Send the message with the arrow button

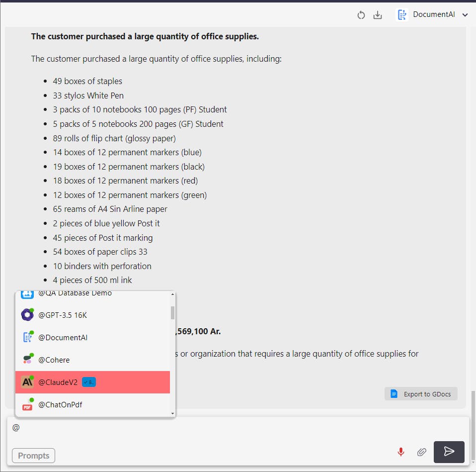[x=449, y=452]
